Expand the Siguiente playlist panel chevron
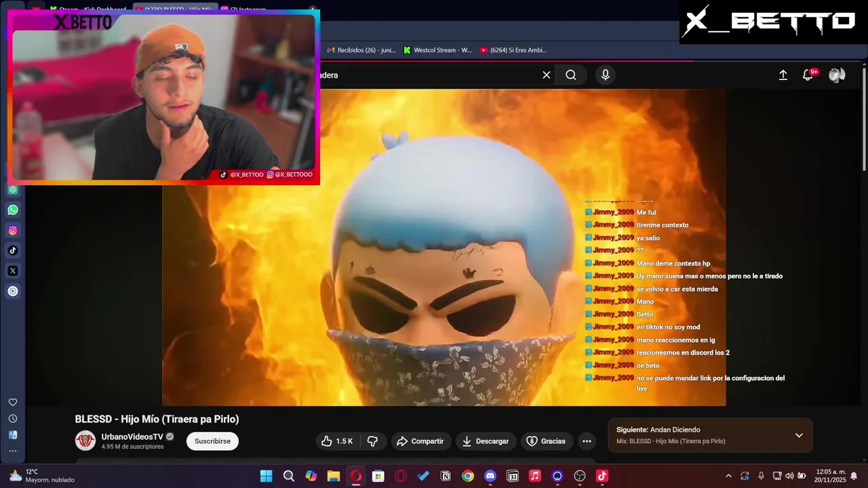The height and width of the screenshot is (488, 868). [799, 435]
